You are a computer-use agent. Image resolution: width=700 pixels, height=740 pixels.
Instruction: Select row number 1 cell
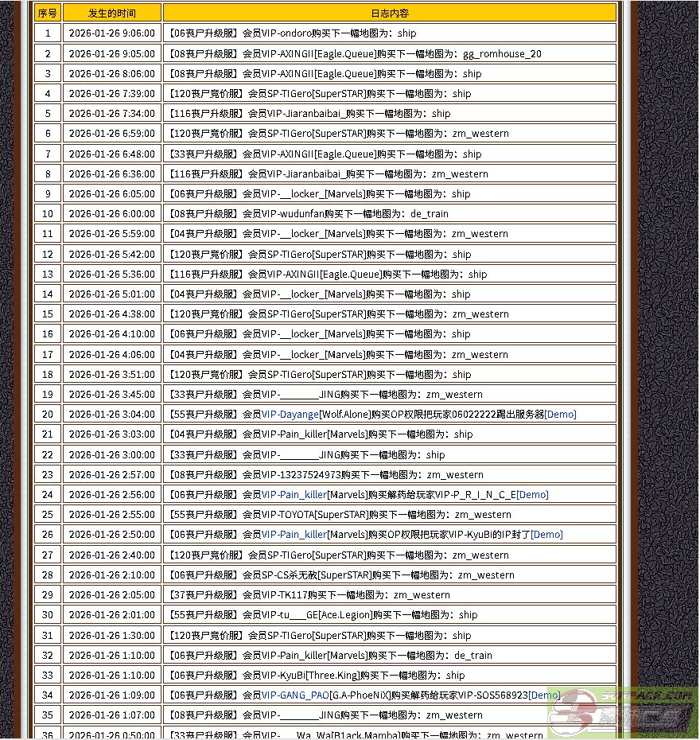coord(48,33)
